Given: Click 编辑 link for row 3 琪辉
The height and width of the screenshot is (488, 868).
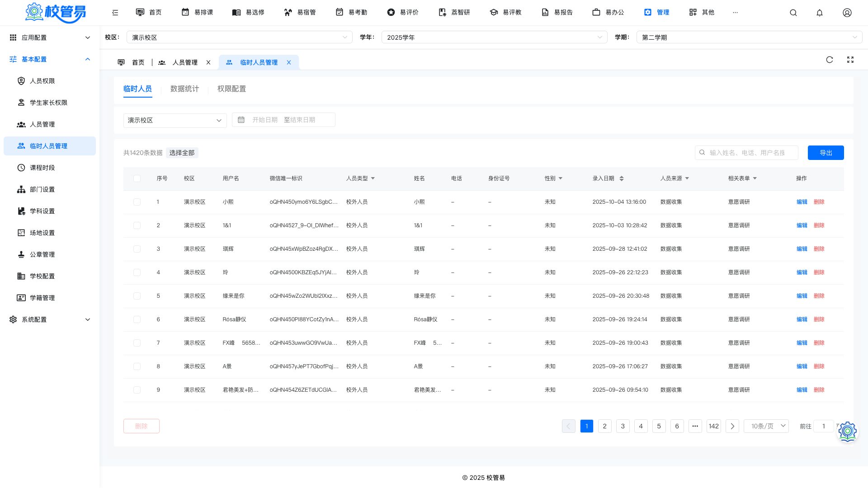Looking at the screenshot, I should coord(802,249).
